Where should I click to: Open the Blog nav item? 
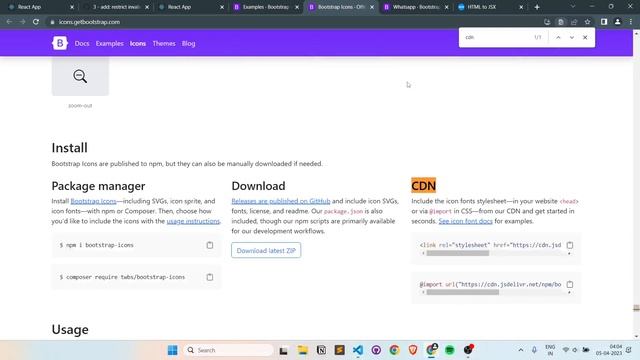[x=189, y=43]
